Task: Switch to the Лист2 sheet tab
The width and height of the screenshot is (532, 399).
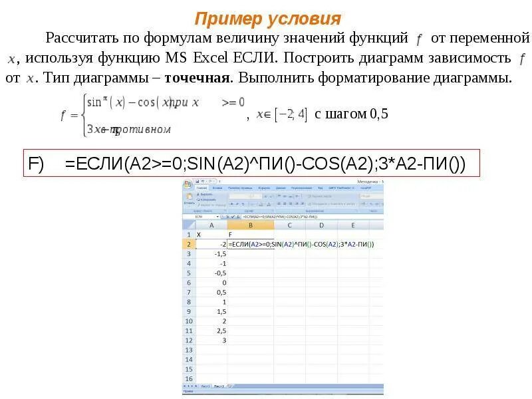Action: [219, 386]
